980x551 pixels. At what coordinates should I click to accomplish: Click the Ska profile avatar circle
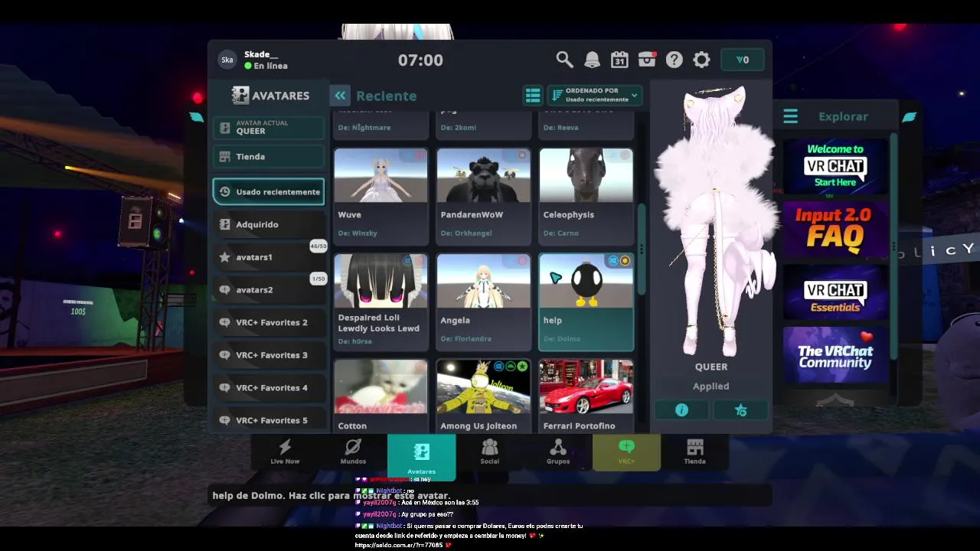pos(227,60)
